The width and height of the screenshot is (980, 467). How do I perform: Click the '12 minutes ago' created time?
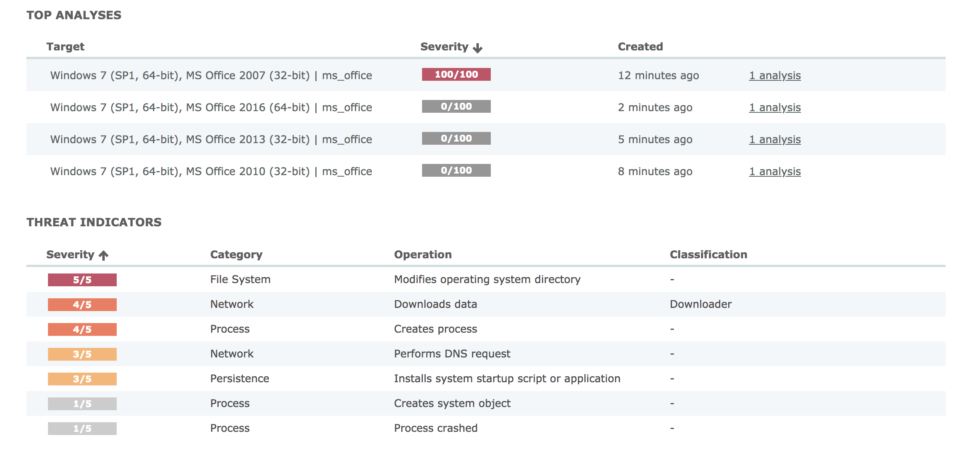(658, 76)
